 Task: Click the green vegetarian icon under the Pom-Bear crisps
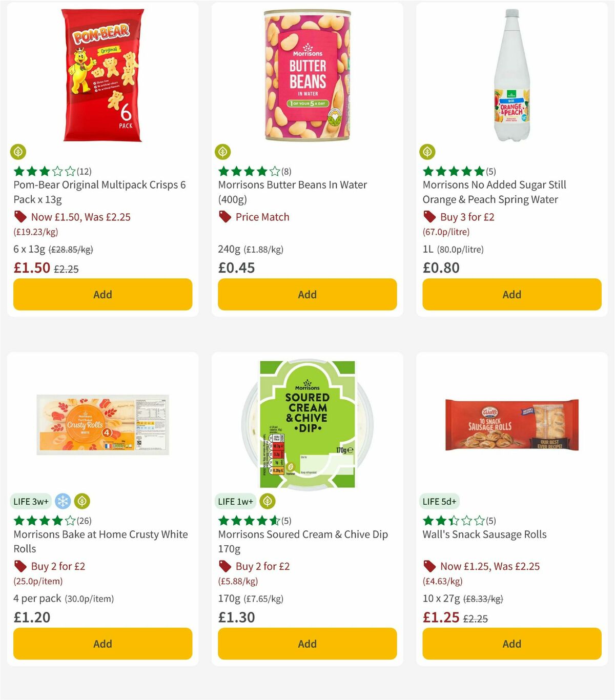tap(18, 152)
